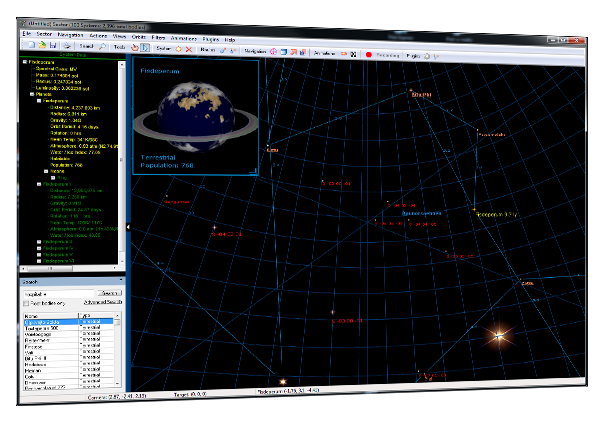Click the Save floppy disk icon

coord(53,46)
